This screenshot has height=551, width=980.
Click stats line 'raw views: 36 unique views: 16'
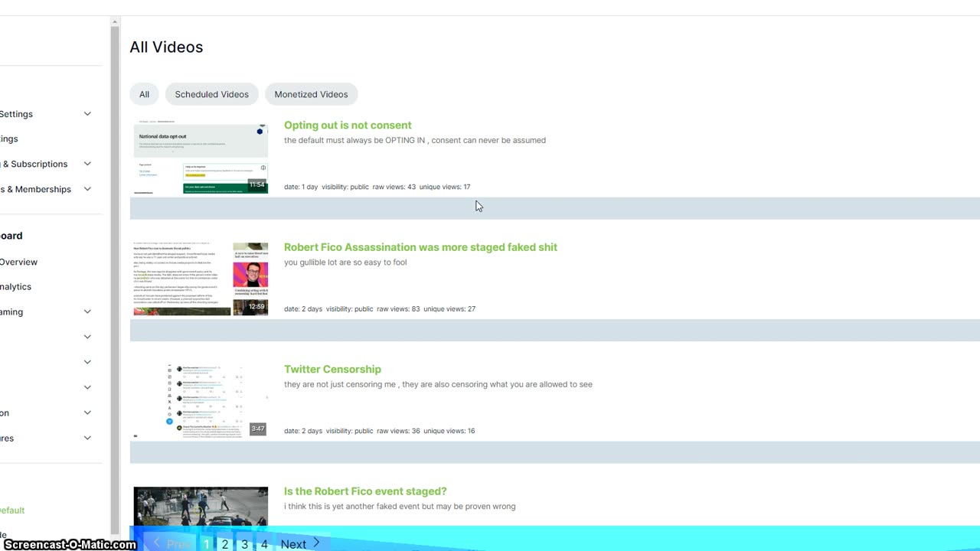coord(426,431)
